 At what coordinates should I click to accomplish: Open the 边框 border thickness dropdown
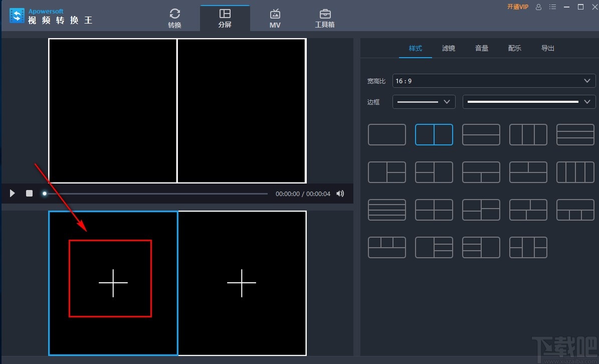[x=424, y=102]
